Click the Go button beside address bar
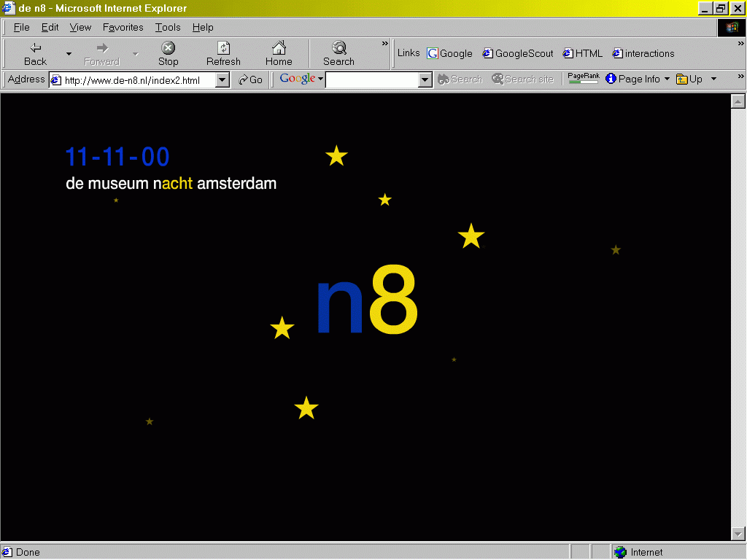This screenshot has width=747, height=560. click(250, 79)
